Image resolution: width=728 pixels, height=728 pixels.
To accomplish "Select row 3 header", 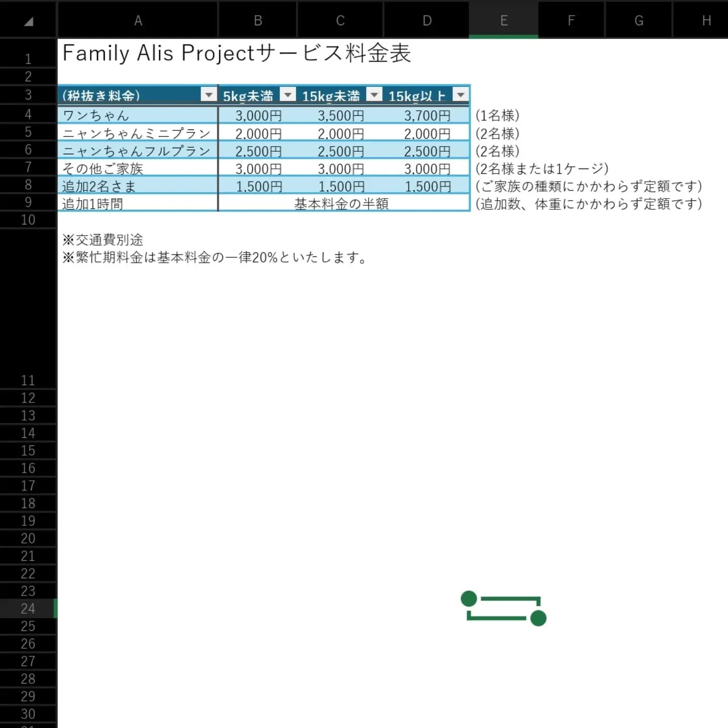I will [28, 95].
